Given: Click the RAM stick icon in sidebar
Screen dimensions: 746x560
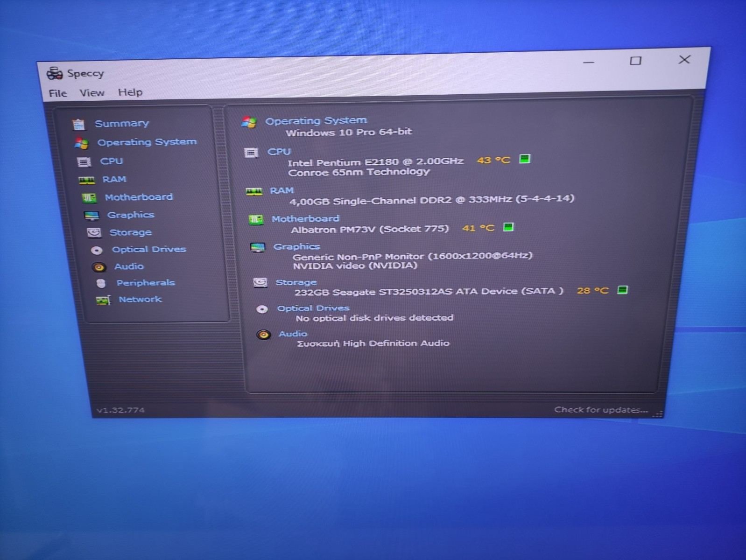Looking at the screenshot, I should coord(87,180).
